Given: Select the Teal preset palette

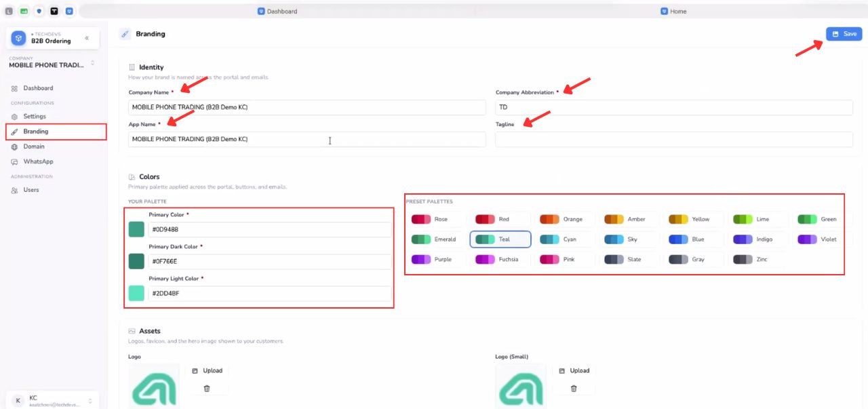Looking at the screenshot, I should 500,239.
